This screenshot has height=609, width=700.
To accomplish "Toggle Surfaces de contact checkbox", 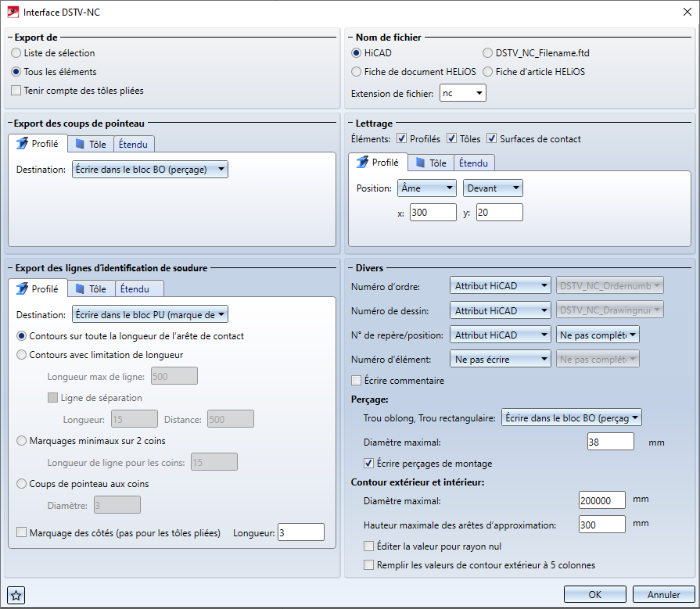I will click(491, 138).
